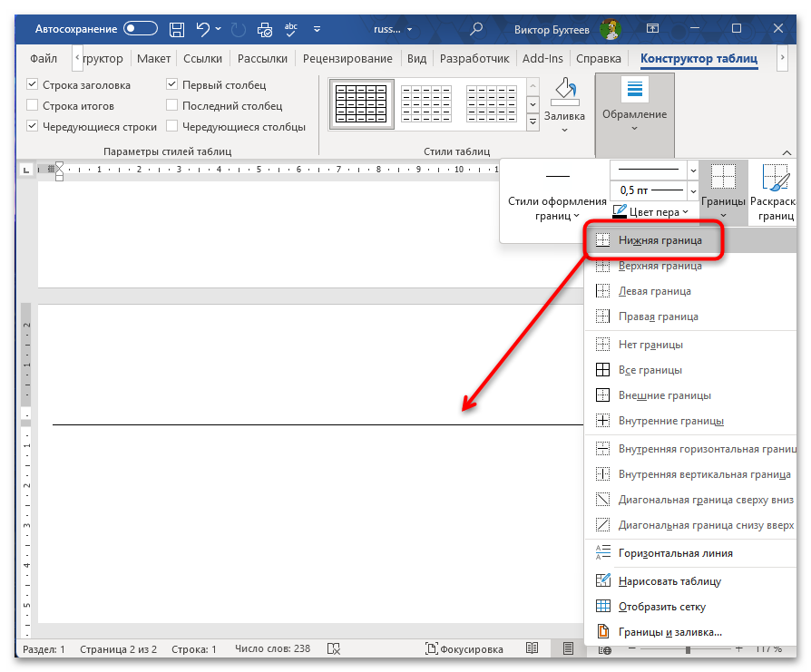The width and height of the screenshot is (811, 672).
Task: Toggle the Автосохранение switch
Action: point(141,28)
